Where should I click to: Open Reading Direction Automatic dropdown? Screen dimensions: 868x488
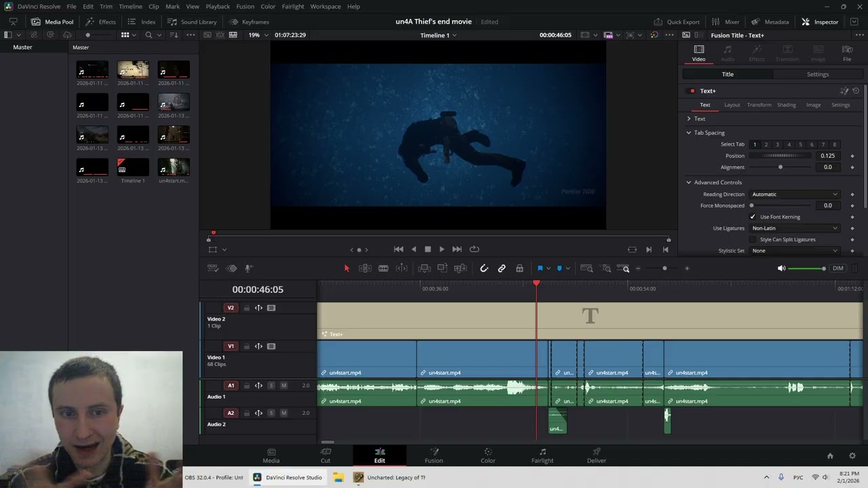pos(794,195)
